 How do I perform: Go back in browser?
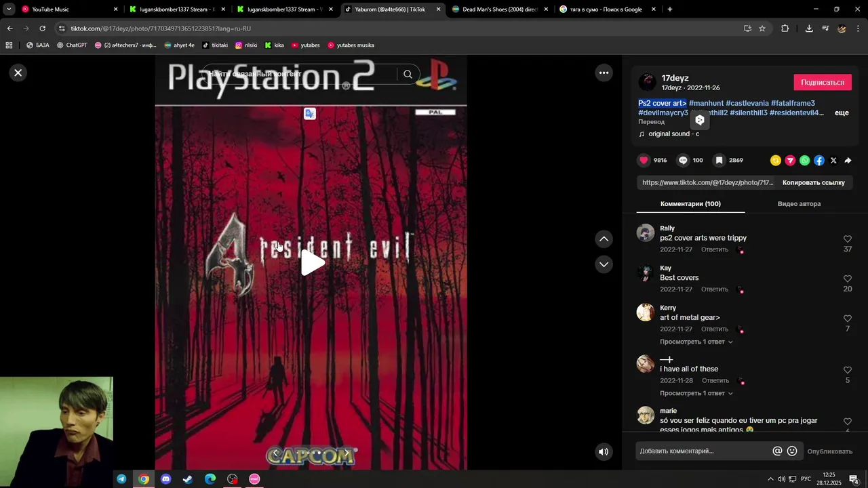coord(9,28)
